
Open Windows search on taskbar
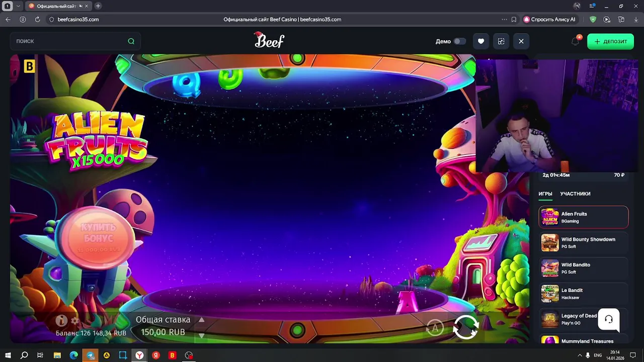[x=24, y=355]
